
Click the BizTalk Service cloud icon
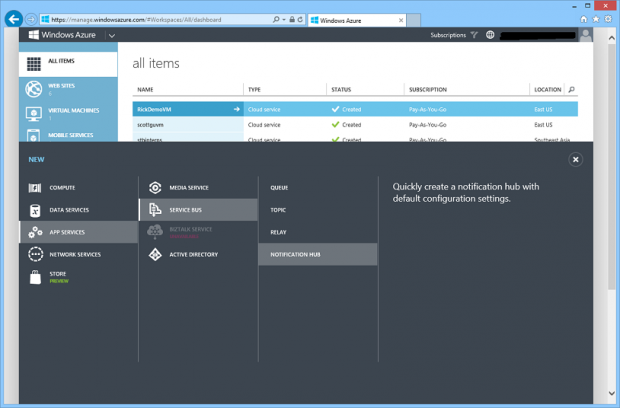[155, 232]
